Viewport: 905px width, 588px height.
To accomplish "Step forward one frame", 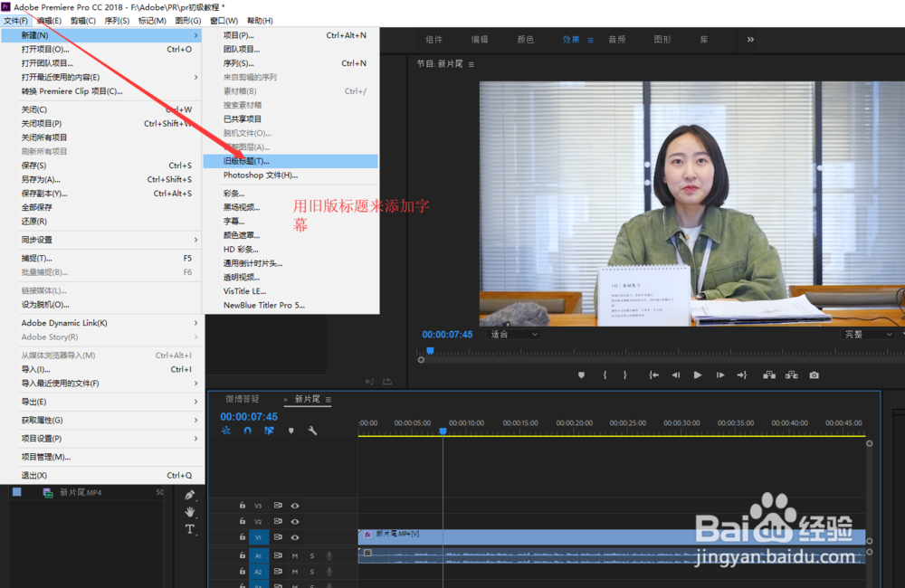I will [720, 375].
